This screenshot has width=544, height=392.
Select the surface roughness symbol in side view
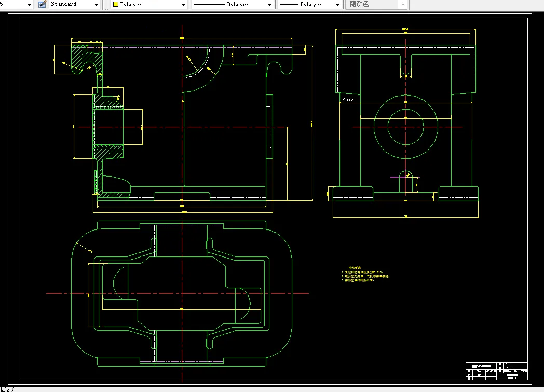pyautogui.click(x=348, y=99)
